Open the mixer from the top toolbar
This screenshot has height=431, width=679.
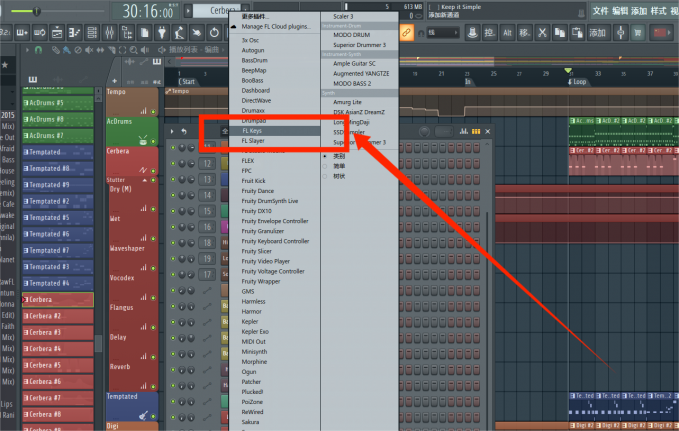pyautogui.click(x=109, y=32)
